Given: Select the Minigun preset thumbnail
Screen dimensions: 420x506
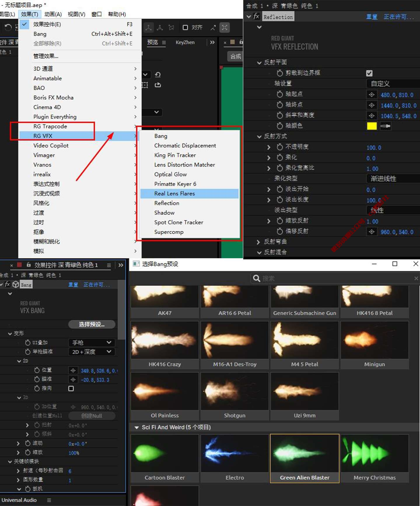Looking at the screenshot, I should tap(374, 345).
